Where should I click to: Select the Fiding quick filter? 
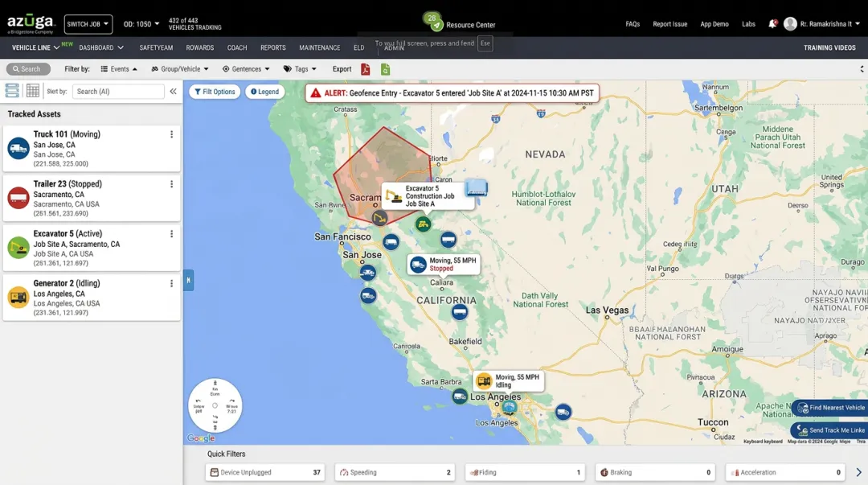pyautogui.click(x=525, y=472)
